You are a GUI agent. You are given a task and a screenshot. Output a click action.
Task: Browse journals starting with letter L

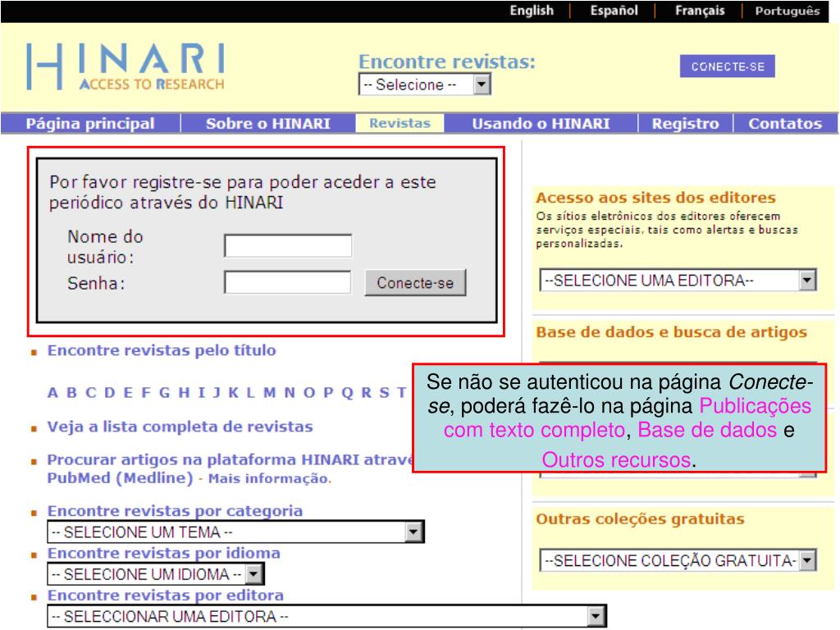[x=251, y=393]
